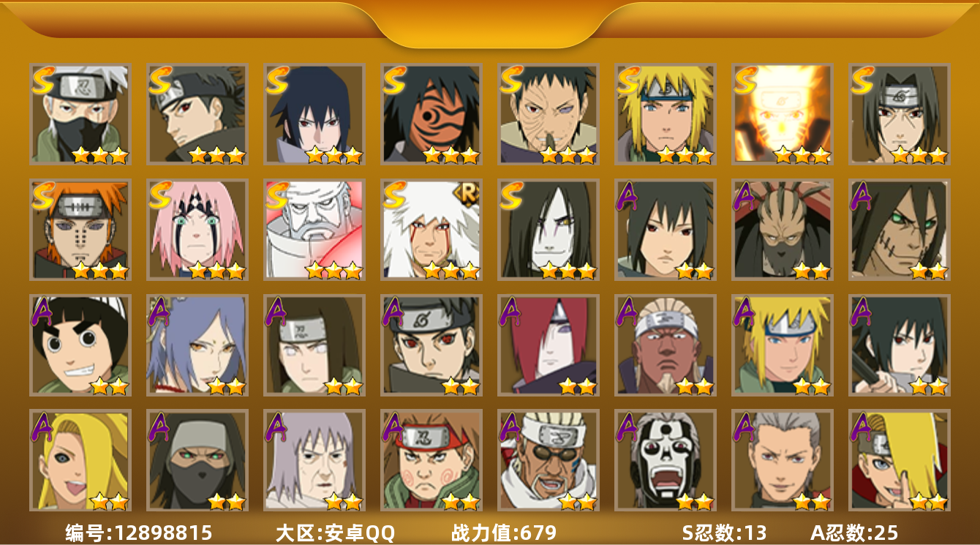Select the glowing golden chakra ninja
The height and width of the screenshot is (545, 980).
pos(783,114)
